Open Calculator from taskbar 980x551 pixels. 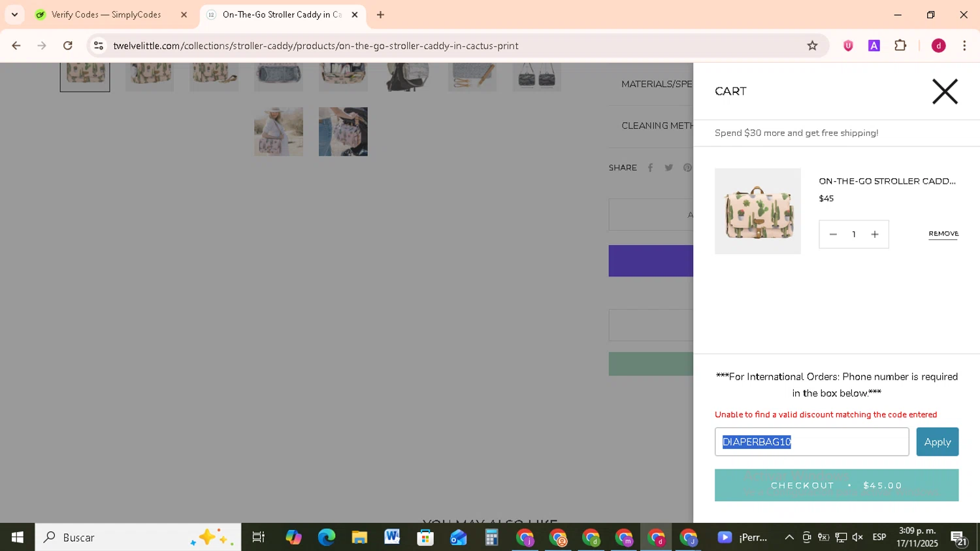pyautogui.click(x=491, y=537)
